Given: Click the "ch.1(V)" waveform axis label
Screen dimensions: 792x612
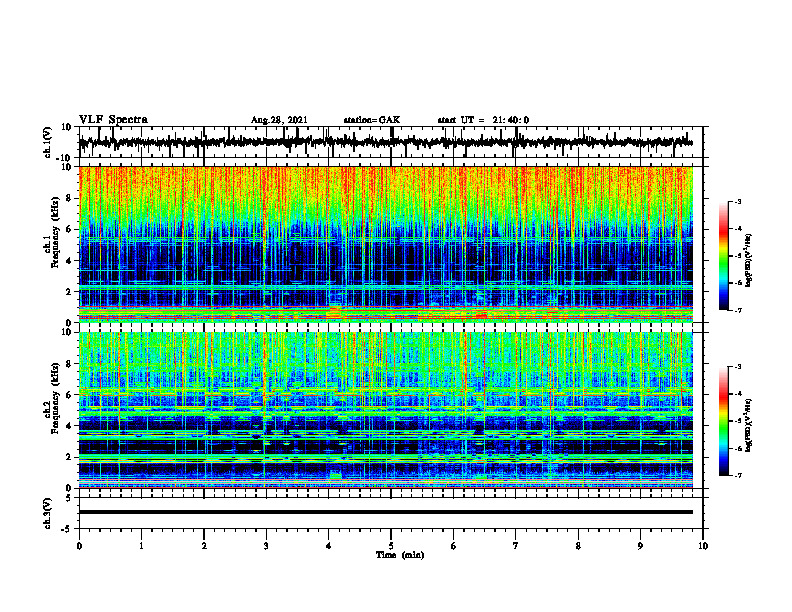Looking at the screenshot, I should [47, 142].
